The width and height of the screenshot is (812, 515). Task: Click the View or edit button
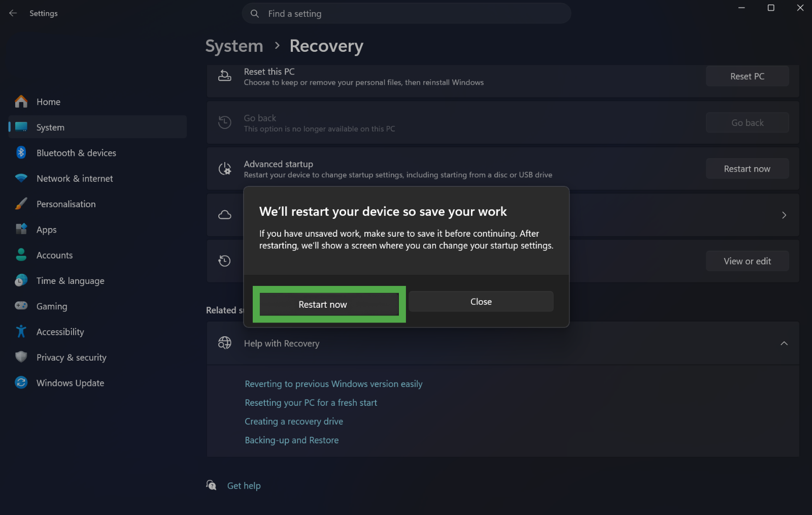pyautogui.click(x=747, y=261)
